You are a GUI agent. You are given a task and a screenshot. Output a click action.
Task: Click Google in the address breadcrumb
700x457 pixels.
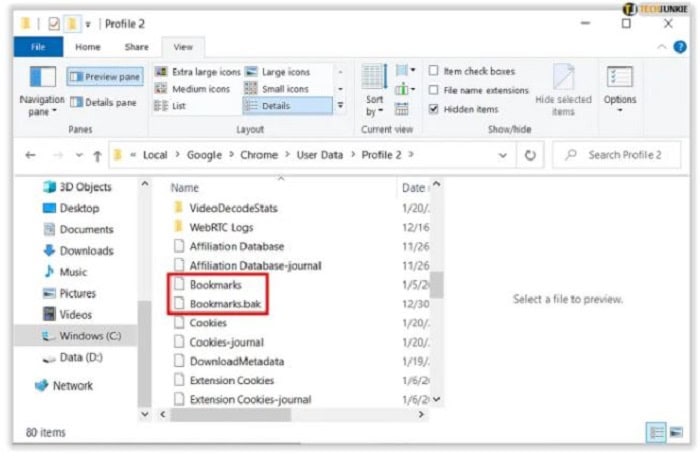click(204, 155)
